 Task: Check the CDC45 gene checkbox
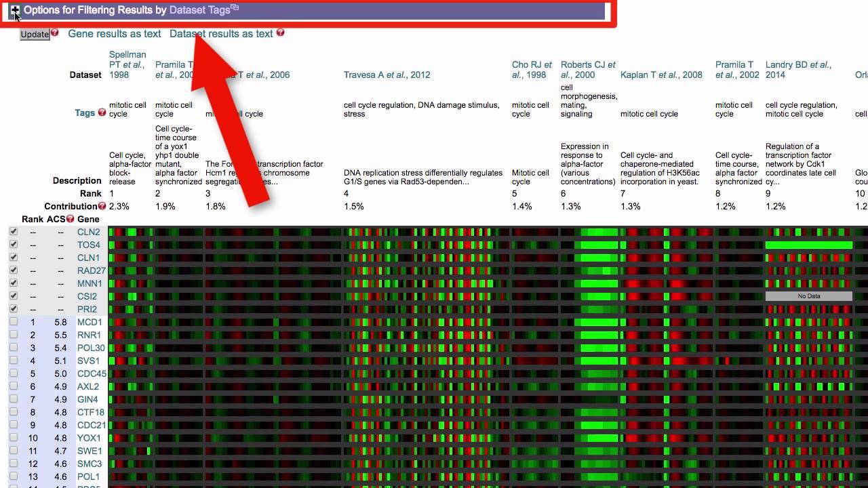pyautogui.click(x=14, y=373)
